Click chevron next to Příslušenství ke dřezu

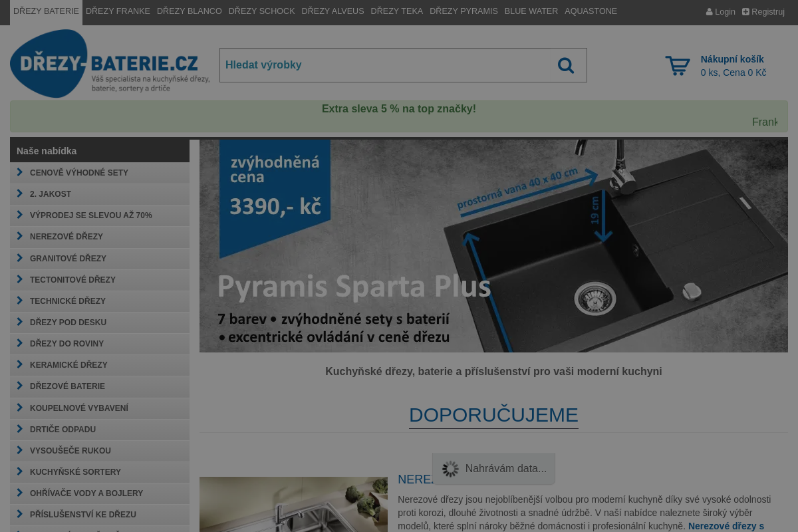pos(20,514)
